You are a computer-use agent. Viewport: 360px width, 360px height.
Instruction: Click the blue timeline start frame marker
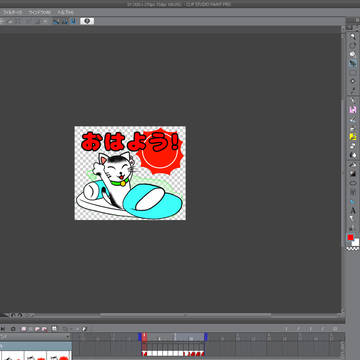140,337
